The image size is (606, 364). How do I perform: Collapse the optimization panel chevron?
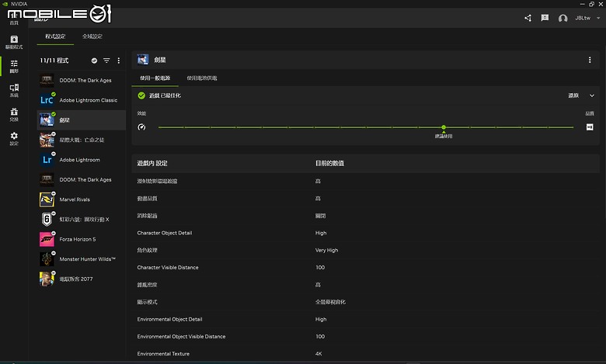pyautogui.click(x=592, y=95)
